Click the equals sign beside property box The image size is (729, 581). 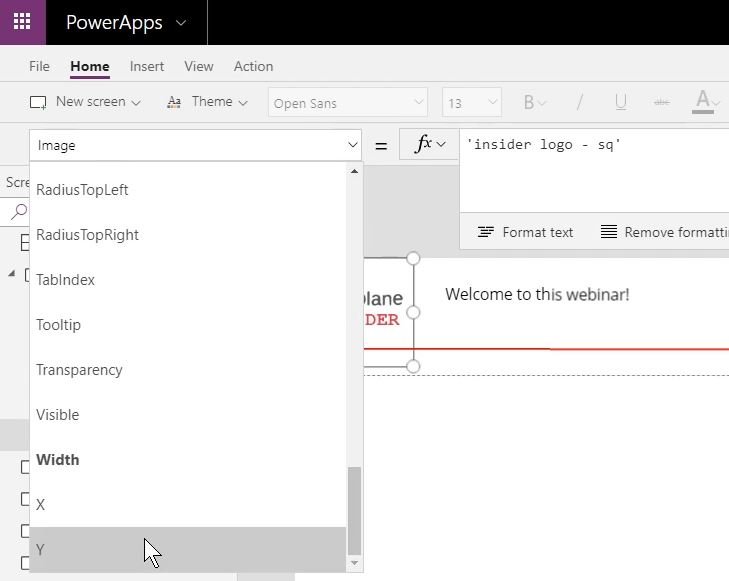381,146
